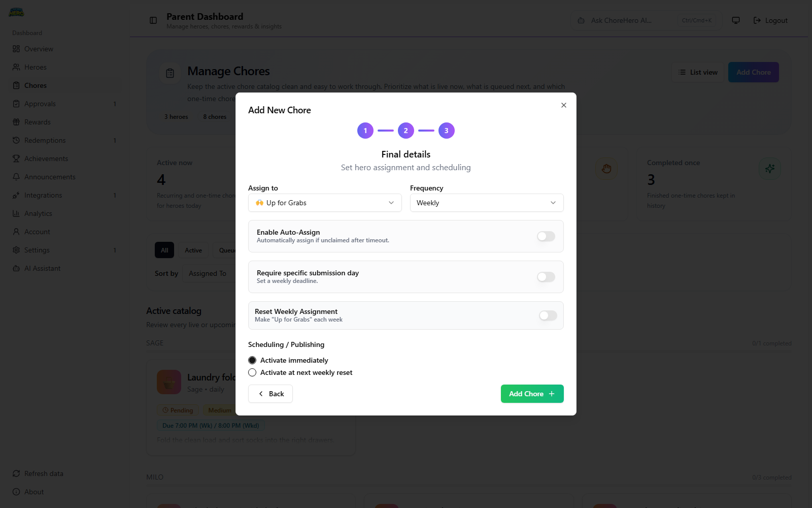Viewport: 812px width, 508px height.
Task: Open the Frequency dropdown
Action: click(x=486, y=203)
